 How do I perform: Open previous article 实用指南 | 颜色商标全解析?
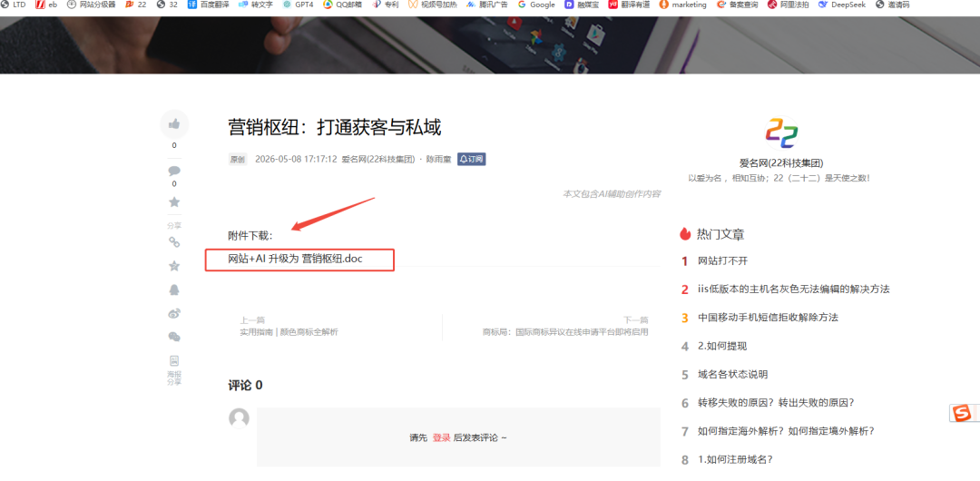289,332
